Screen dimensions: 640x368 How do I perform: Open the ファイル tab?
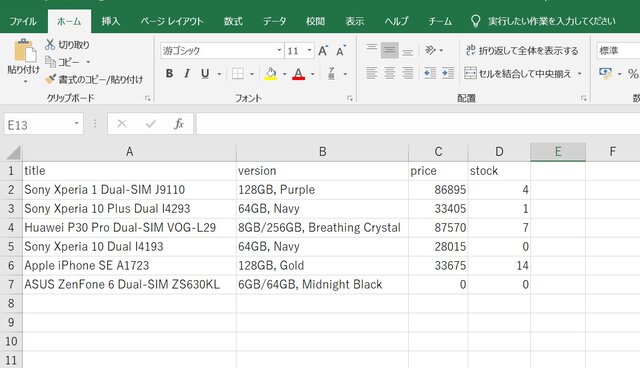point(23,21)
